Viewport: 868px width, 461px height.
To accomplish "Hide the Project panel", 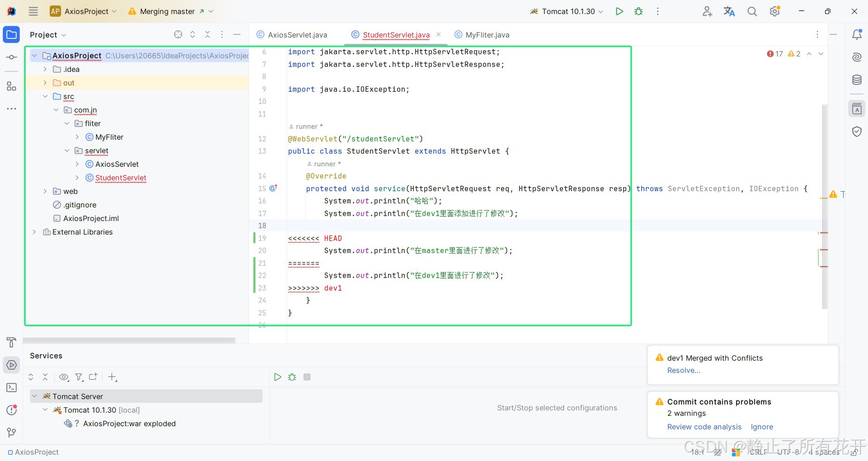I will (x=236, y=34).
